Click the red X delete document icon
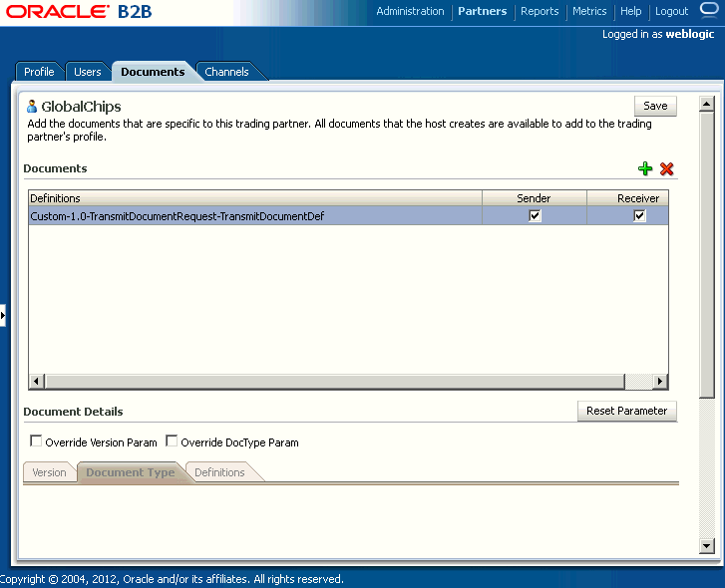Viewport: 725px width, 588px height. 666,168
